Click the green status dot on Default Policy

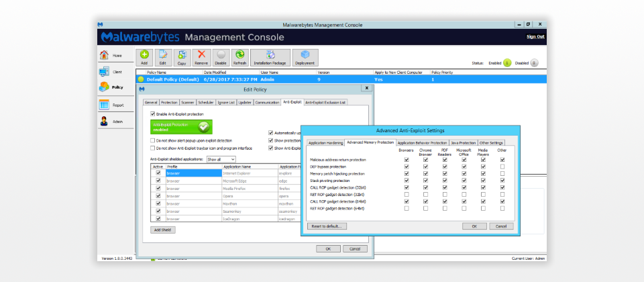pyautogui.click(x=141, y=79)
